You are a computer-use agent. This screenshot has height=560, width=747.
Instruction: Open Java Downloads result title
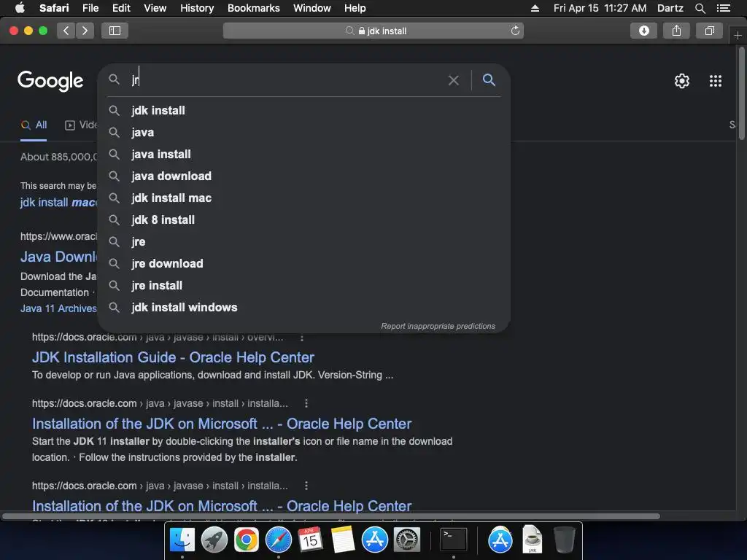point(58,257)
